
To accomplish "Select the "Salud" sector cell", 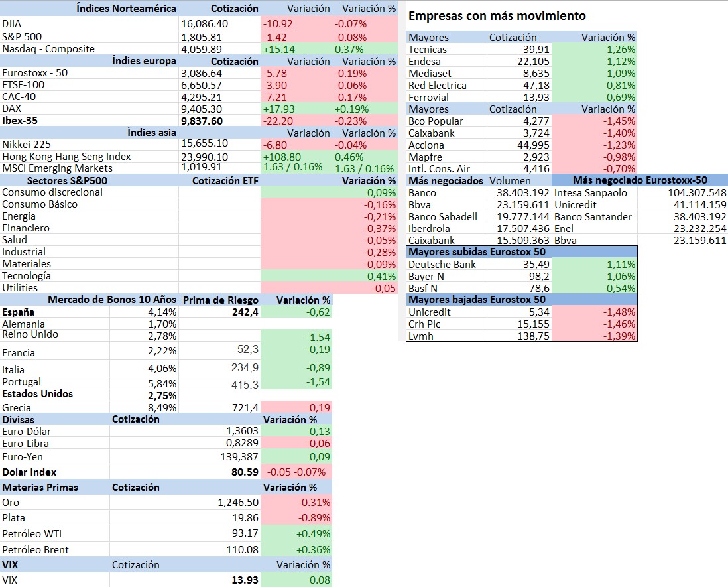I will click(15, 240).
